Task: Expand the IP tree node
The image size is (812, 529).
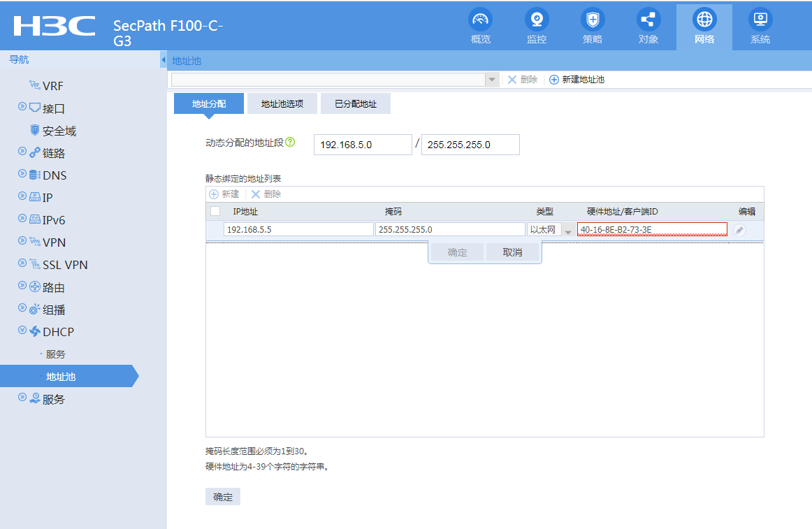Action: 22,196
